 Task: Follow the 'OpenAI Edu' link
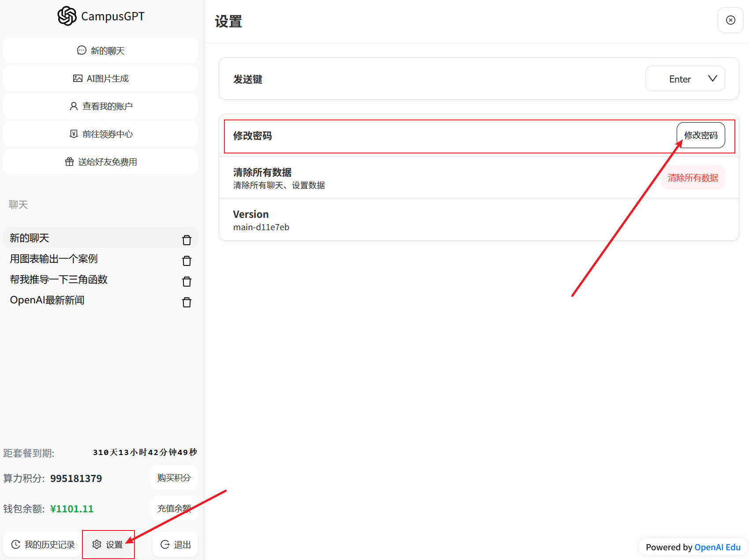(717, 547)
